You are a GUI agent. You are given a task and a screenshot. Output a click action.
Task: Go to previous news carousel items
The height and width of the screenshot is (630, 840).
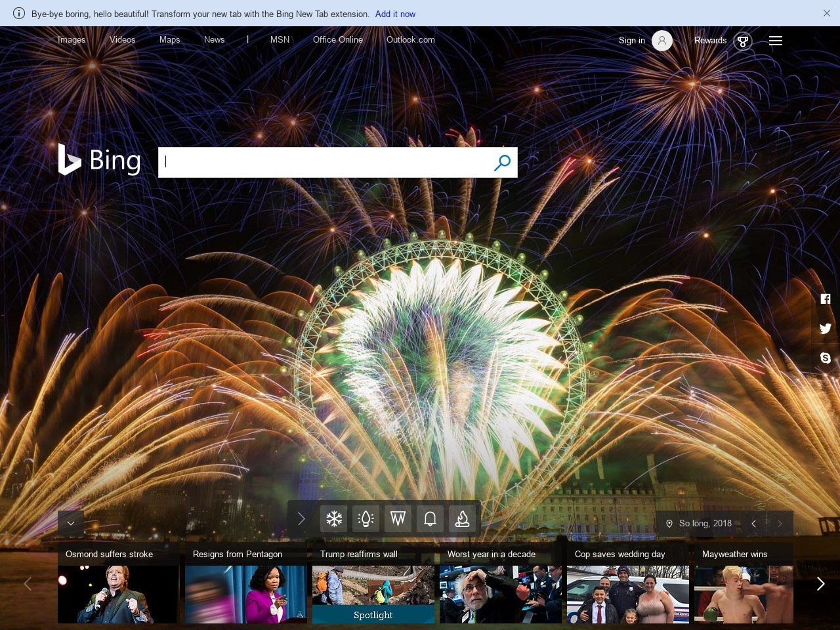coord(28,583)
